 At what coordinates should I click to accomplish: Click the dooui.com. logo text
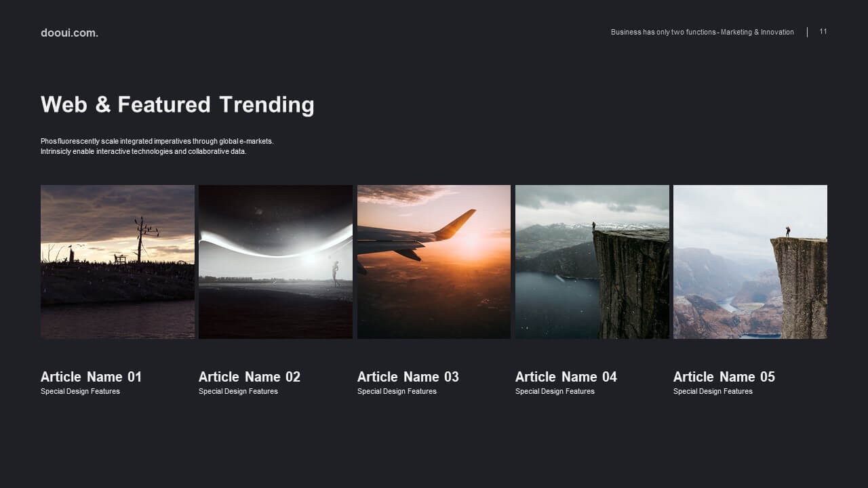pos(69,33)
